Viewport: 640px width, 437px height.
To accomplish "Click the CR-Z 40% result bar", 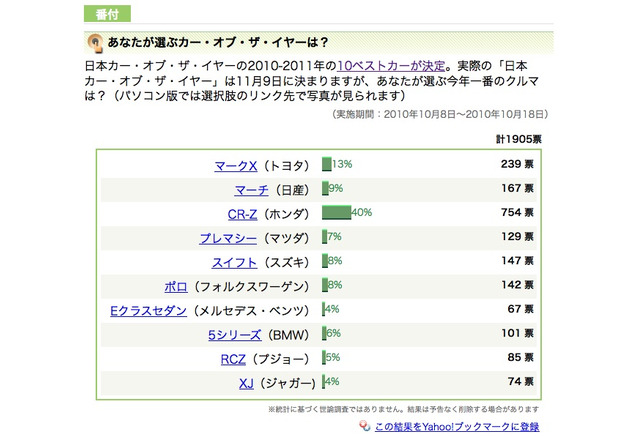I will (x=336, y=213).
